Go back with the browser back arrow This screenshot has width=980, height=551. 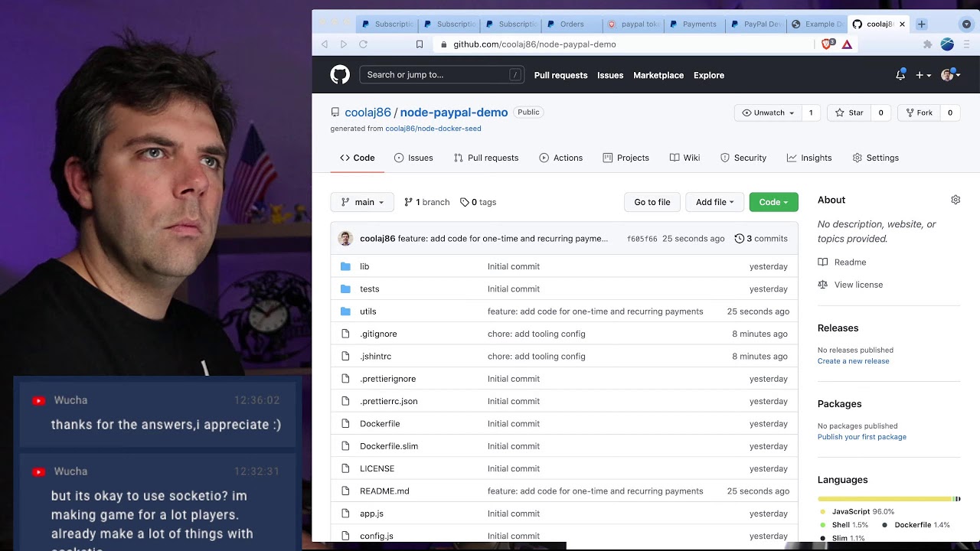(325, 44)
